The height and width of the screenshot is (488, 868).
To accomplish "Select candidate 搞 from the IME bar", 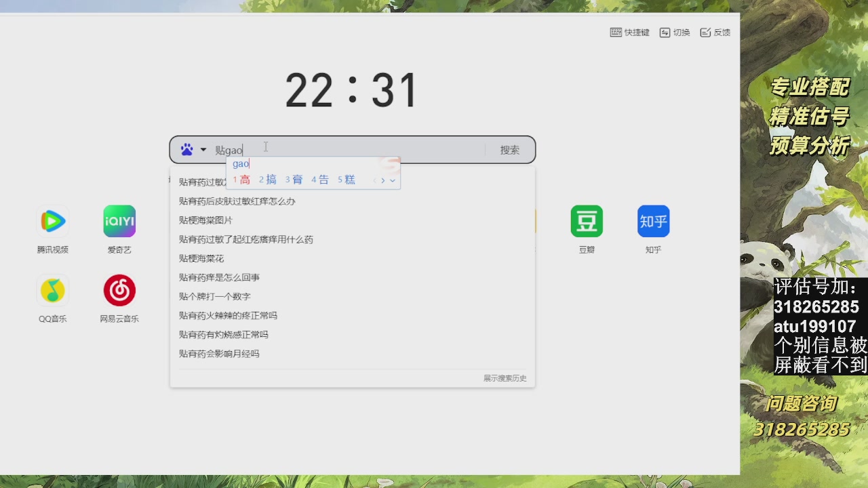I will pyautogui.click(x=271, y=180).
